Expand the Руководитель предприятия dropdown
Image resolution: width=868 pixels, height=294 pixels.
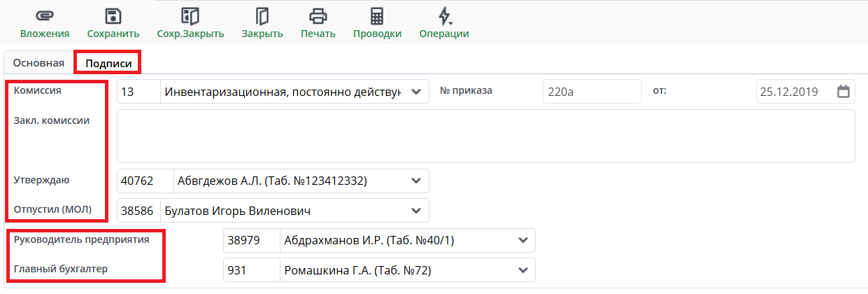click(x=522, y=240)
